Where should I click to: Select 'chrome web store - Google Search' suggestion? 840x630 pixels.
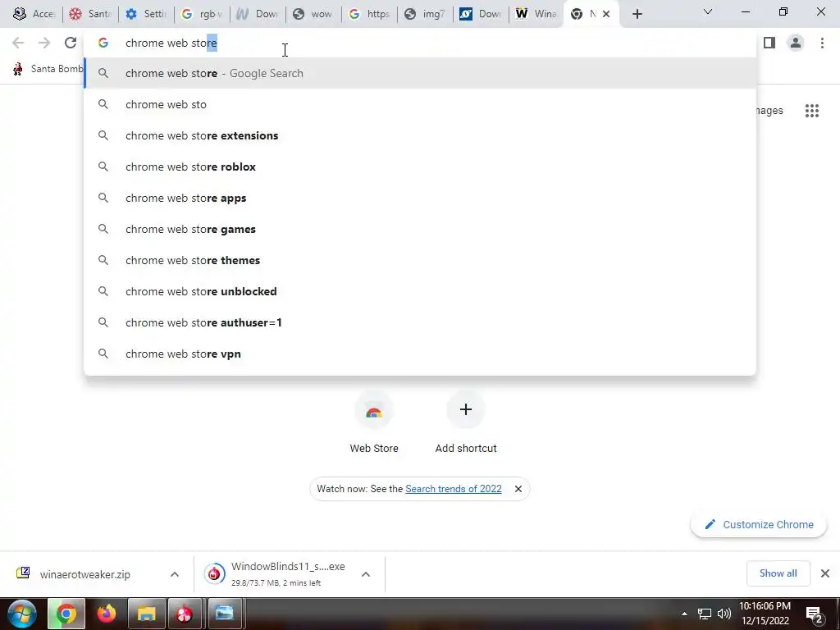pyautogui.click(x=420, y=73)
